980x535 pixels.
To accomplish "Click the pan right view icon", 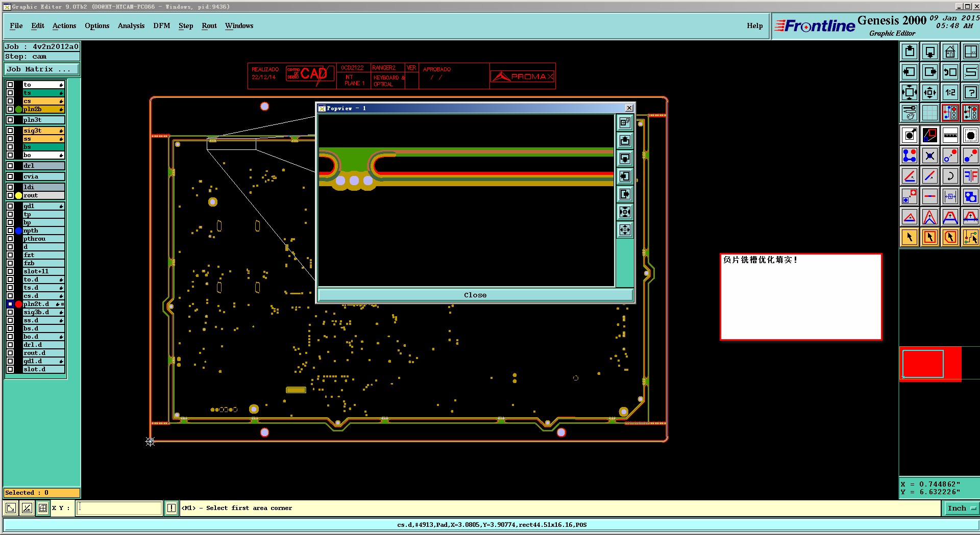I will click(x=930, y=72).
